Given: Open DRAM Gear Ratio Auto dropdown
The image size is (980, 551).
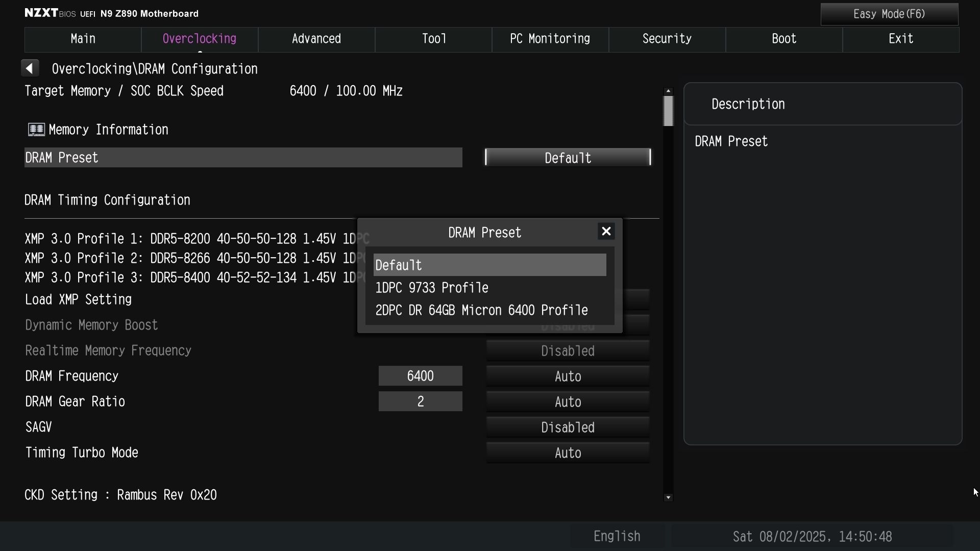Looking at the screenshot, I should click(568, 402).
